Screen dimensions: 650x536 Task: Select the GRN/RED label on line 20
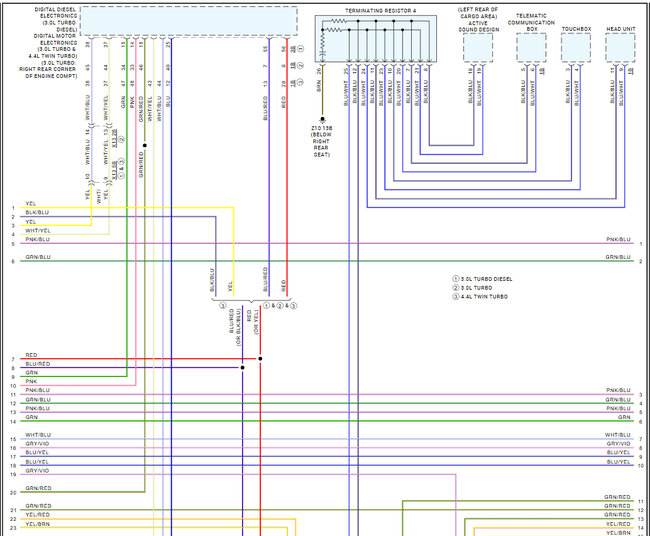pyautogui.click(x=38, y=488)
